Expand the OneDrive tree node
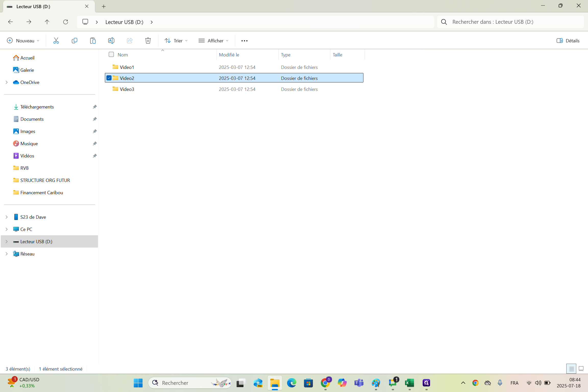The image size is (588, 392). click(7, 82)
